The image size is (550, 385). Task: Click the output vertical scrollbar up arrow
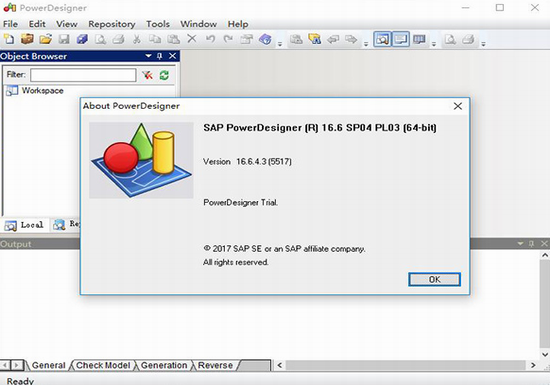click(x=545, y=255)
